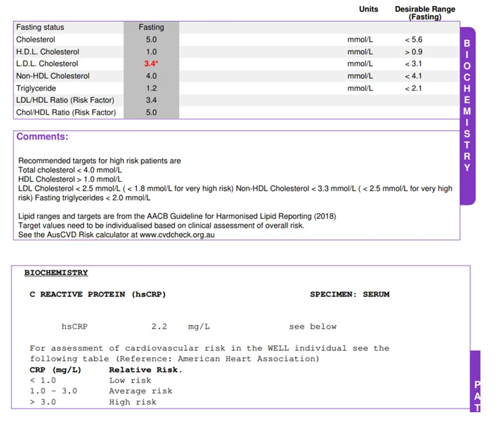Select the H.D.L. Cholesterol value 1.0
This screenshot has width=504, height=423.
click(x=152, y=52)
